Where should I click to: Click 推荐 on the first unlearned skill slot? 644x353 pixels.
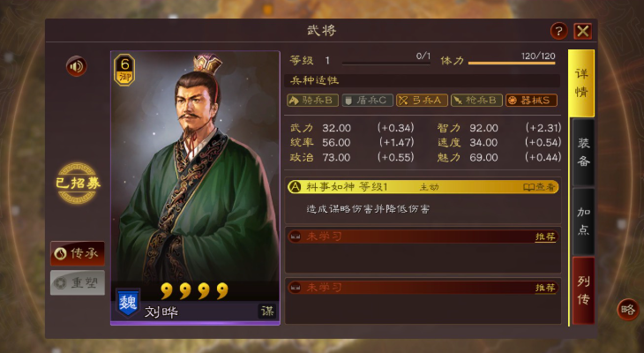pyautogui.click(x=545, y=237)
